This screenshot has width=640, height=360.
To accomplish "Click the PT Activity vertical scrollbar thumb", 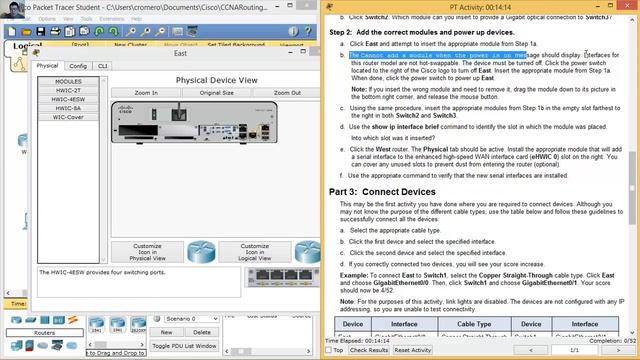I will (632, 188).
